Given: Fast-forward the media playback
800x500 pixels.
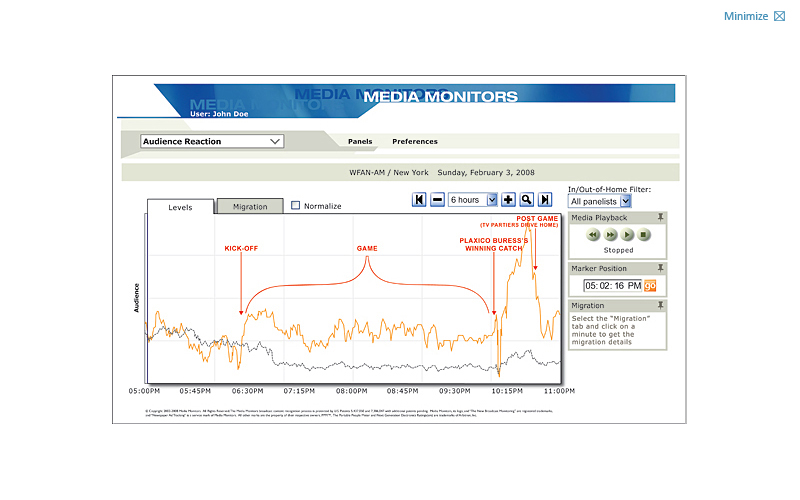Looking at the screenshot, I should pos(610,235).
